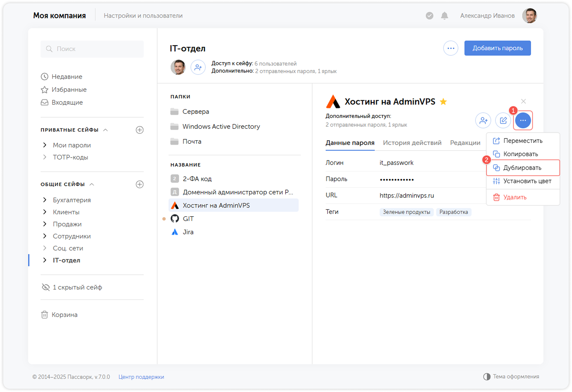572x392 pixels.
Task: Click share access icon for Хостинг на AdminVPS
Action: (483, 121)
